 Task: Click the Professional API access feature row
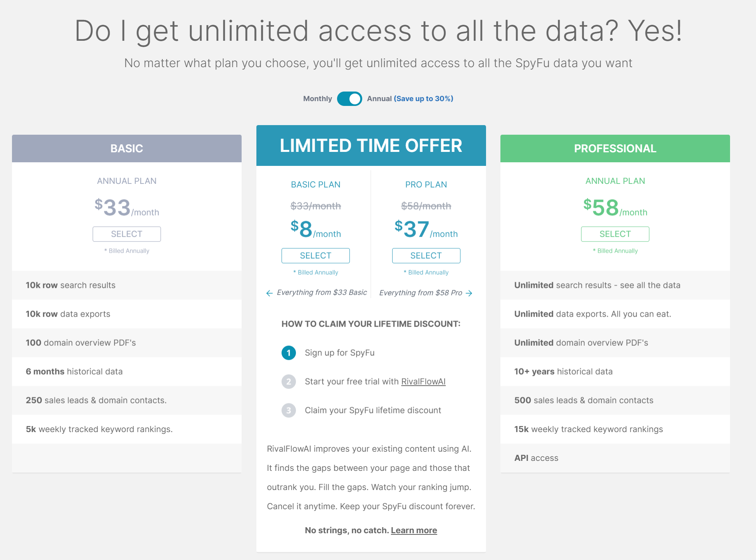(x=615, y=458)
